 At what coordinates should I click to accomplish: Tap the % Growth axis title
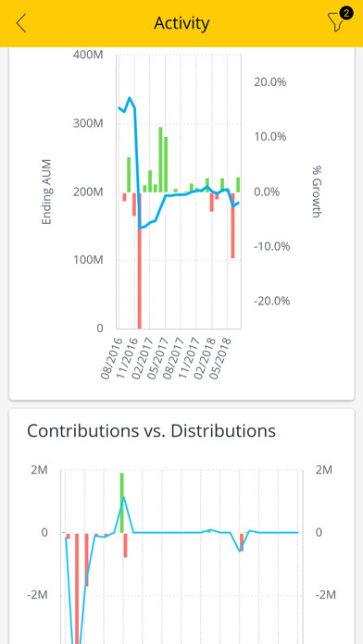(316, 192)
